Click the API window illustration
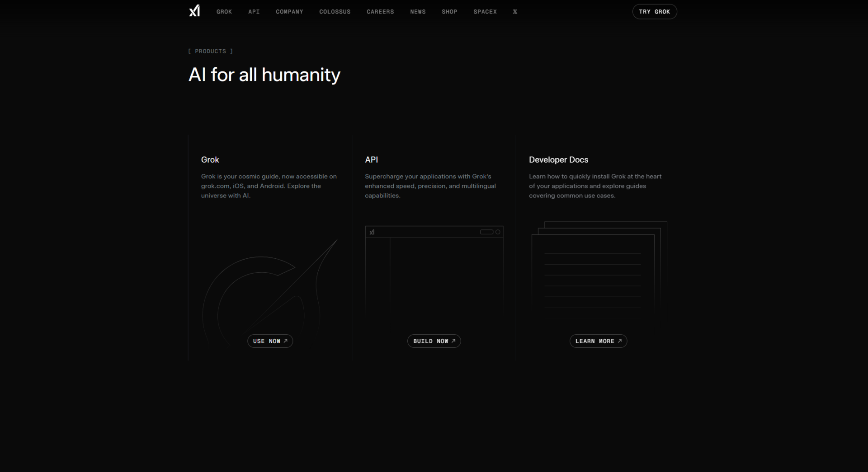The width and height of the screenshot is (868, 472). [434, 271]
